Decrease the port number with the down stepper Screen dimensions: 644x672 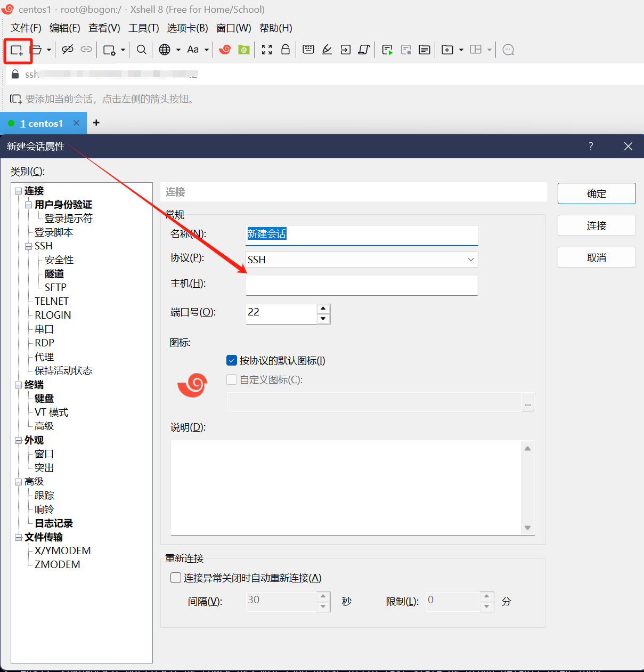click(323, 319)
